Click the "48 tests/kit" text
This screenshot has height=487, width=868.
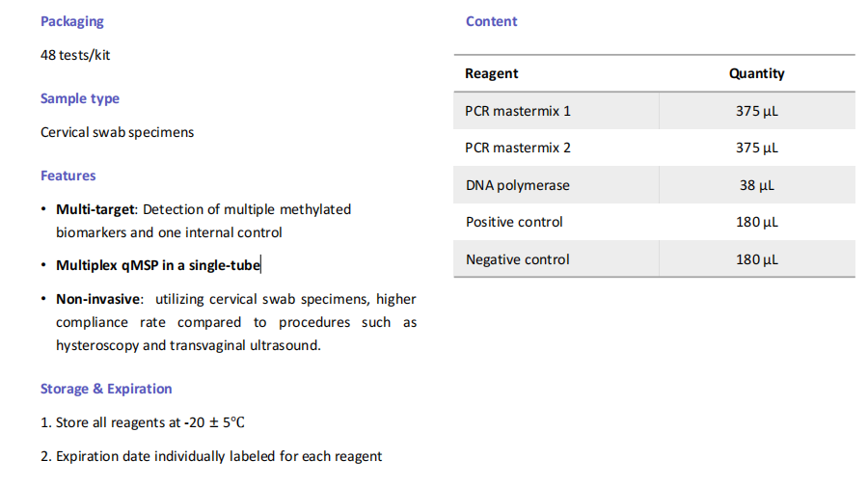click(75, 55)
